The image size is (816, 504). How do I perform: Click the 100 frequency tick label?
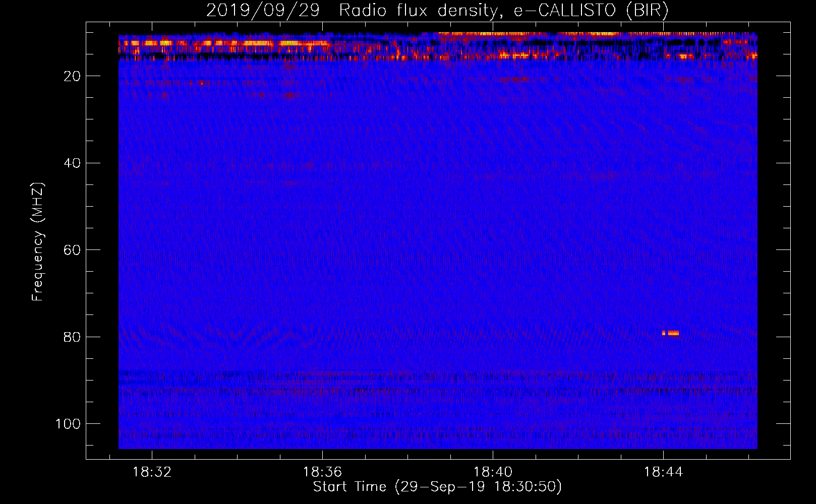[68, 424]
